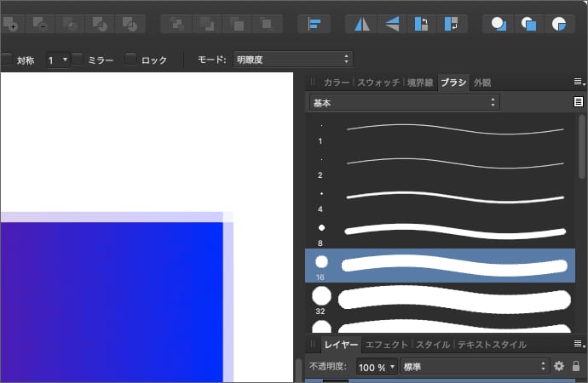Expand the 基本 brush category dropdown
This screenshot has width=588, height=383.
404,102
